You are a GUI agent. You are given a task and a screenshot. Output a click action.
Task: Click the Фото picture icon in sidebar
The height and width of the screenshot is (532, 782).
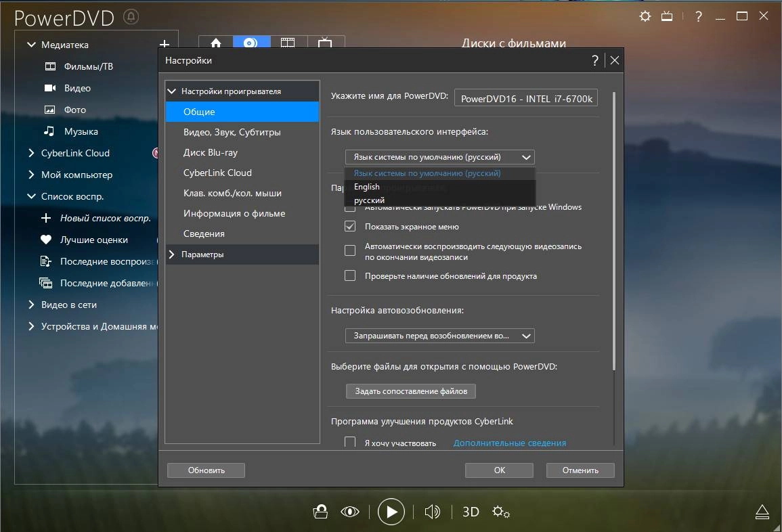(x=50, y=110)
